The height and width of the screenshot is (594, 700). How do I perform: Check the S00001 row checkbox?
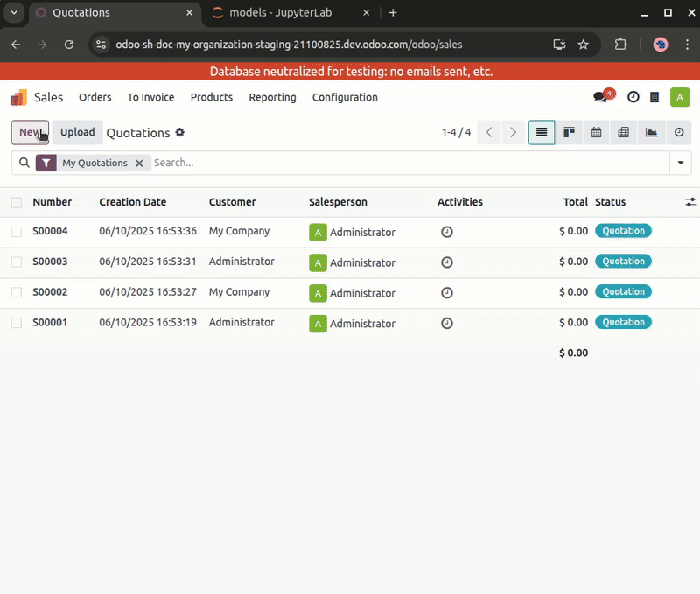[x=17, y=323]
